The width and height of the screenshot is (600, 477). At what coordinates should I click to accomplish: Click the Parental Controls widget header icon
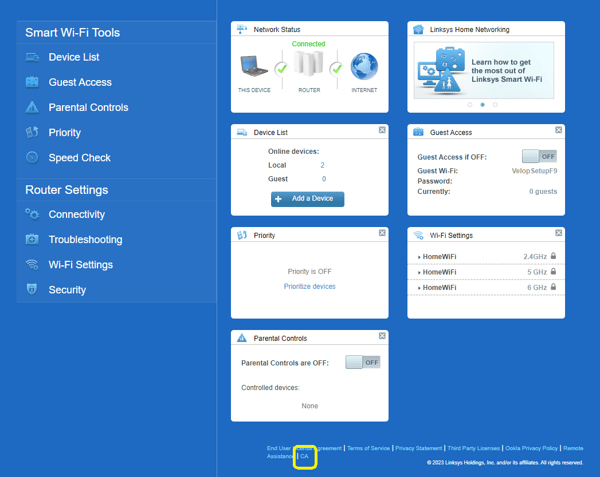click(242, 338)
